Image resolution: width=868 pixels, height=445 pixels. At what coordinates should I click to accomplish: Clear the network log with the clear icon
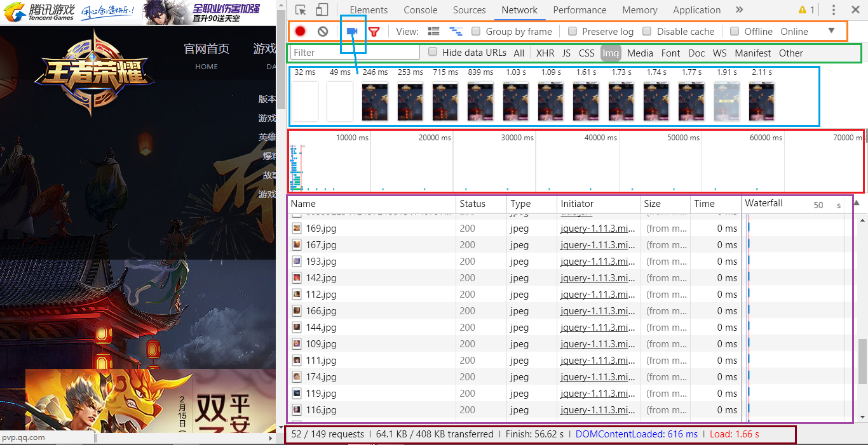323,31
